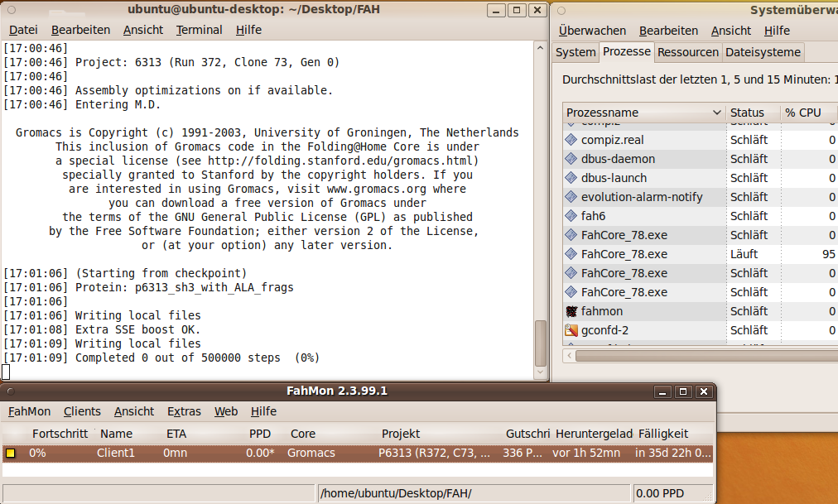Open the Hilfe menu in FahMon
This screenshot has height=504, width=838.
263,411
